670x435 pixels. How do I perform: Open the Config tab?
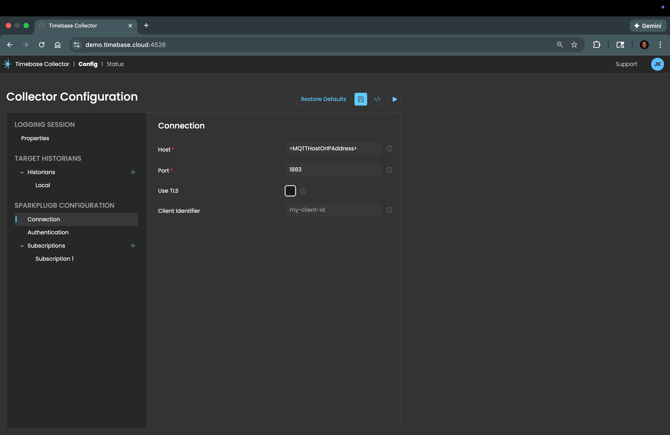click(88, 64)
